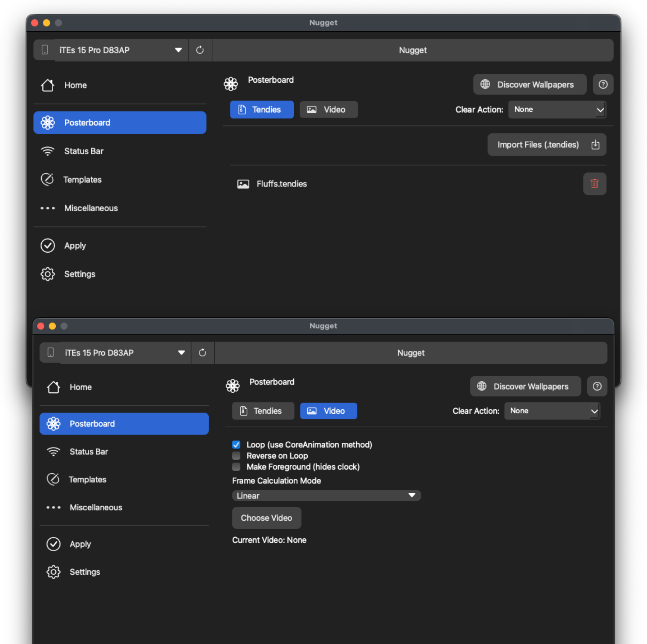The height and width of the screenshot is (644, 647).
Task: Expand Clear Action dropdown in the upper window
Action: [x=557, y=110]
